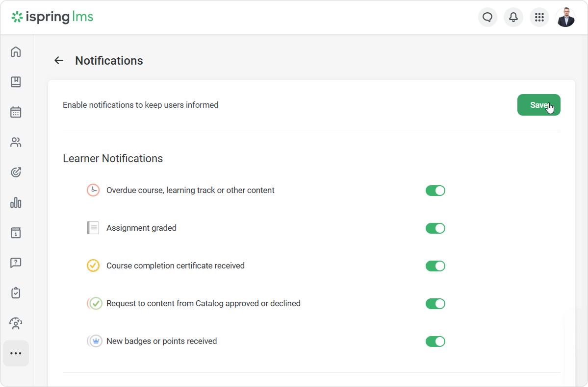Screen dimensions: 588x387
Task: Turn off Assignment graded notification
Action: [x=435, y=228]
